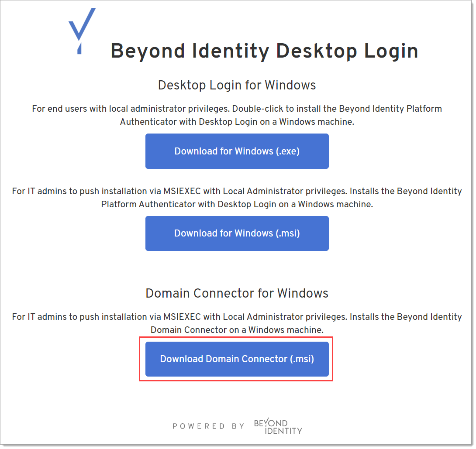
Task: Click 'For IT admins' sentence above Windows .msi button
Action: [x=175, y=191]
